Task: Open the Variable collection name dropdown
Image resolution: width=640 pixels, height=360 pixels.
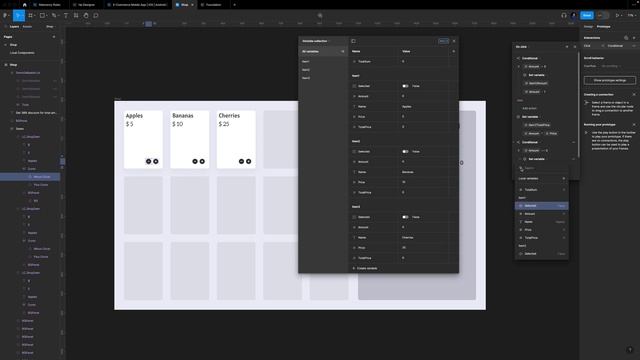Action: (315, 41)
